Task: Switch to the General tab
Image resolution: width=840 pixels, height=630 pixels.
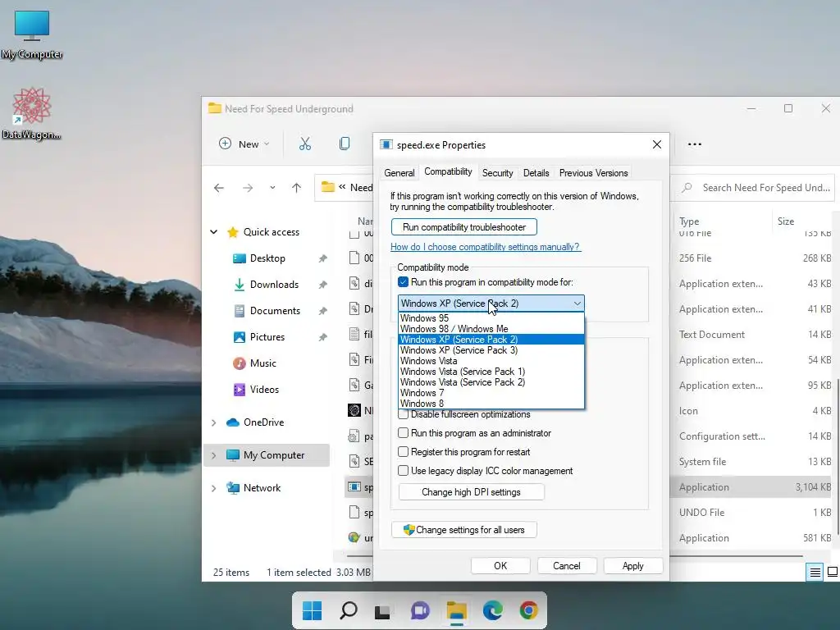Action: click(399, 173)
